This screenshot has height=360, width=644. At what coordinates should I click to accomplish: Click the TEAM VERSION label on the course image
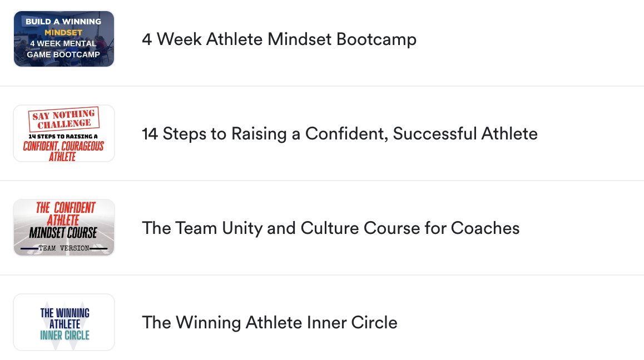click(x=63, y=248)
